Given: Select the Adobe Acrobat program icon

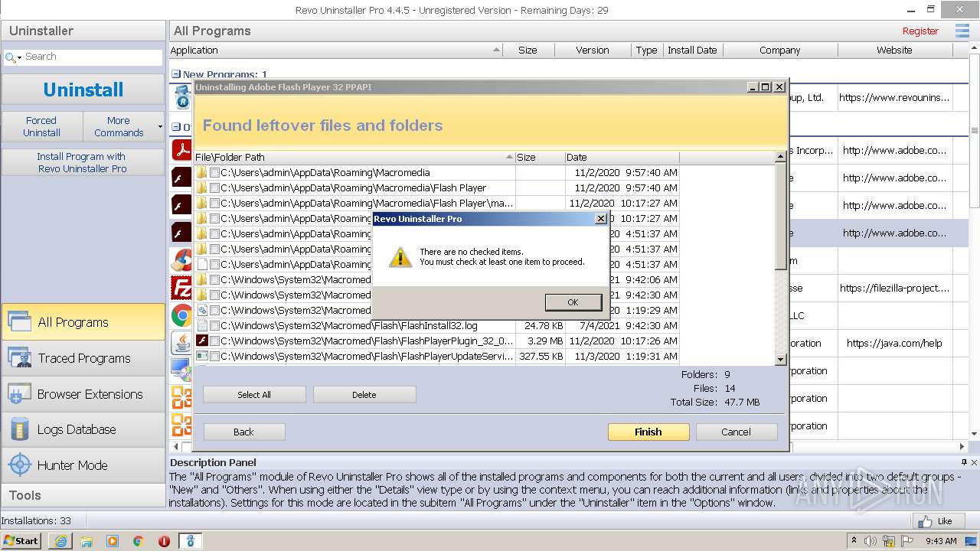Looking at the screenshot, I should coord(181,149).
